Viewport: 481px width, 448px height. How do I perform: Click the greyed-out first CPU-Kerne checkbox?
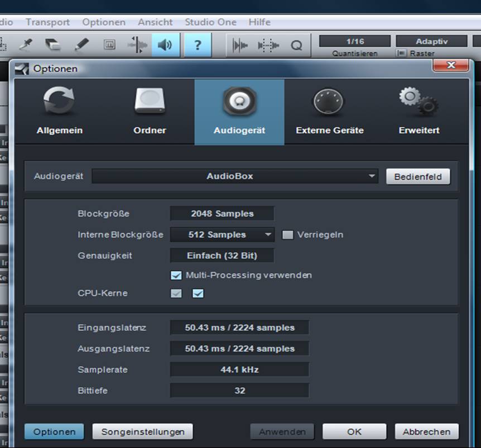(176, 293)
